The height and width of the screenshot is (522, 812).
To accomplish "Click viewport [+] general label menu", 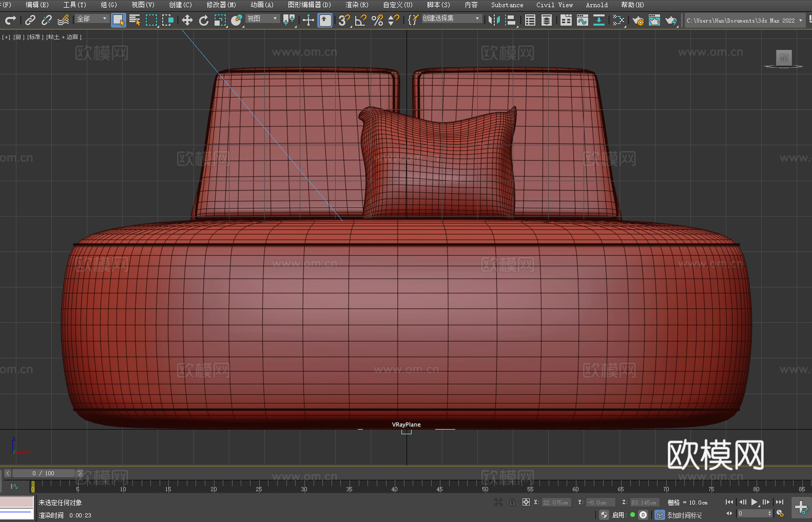I will click(x=6, y=37).
